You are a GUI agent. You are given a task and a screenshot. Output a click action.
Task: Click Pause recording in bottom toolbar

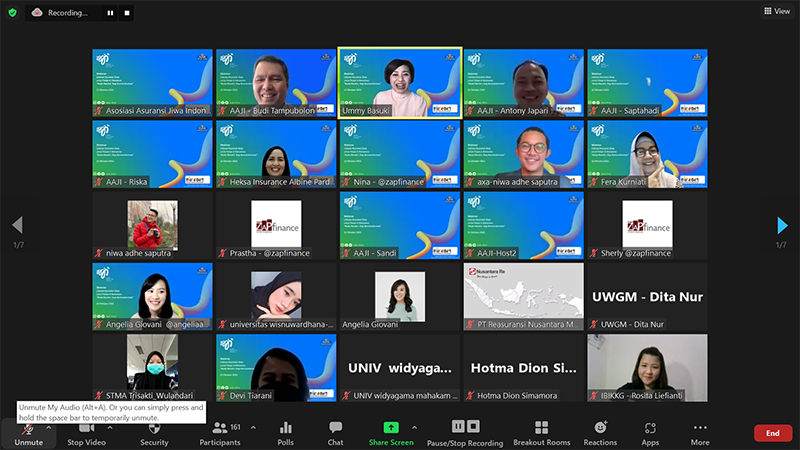coord(458,427)
